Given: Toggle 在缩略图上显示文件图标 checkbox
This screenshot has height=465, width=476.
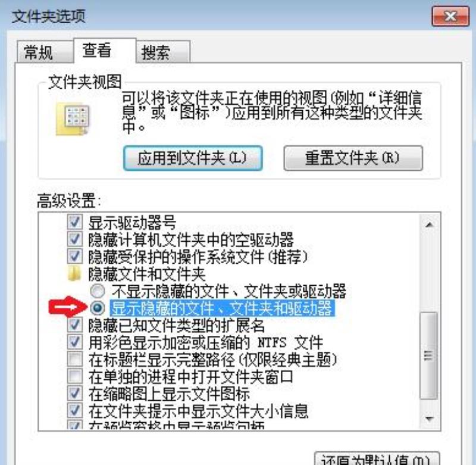Looking at the screenshot, I should click(x=74, y=394).
